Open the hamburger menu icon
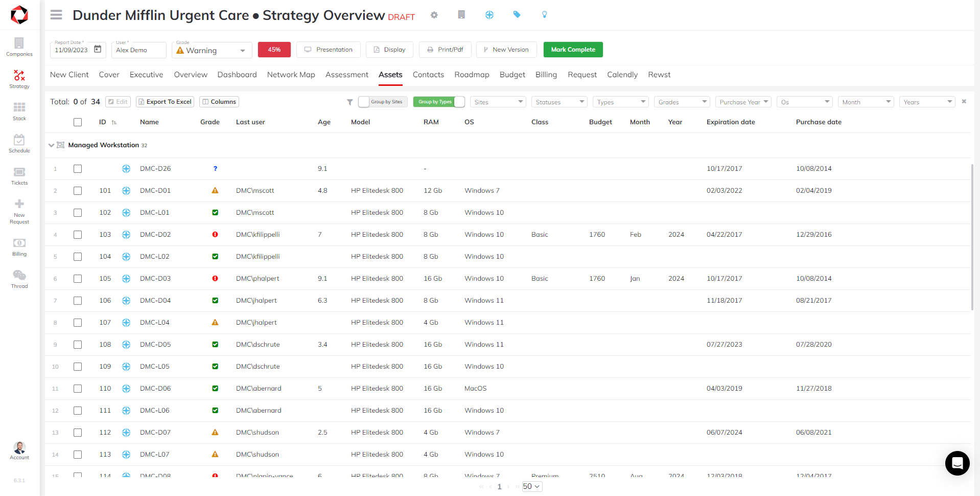The width and height of the screenshot is (980, 496). [x=56, y=15]
